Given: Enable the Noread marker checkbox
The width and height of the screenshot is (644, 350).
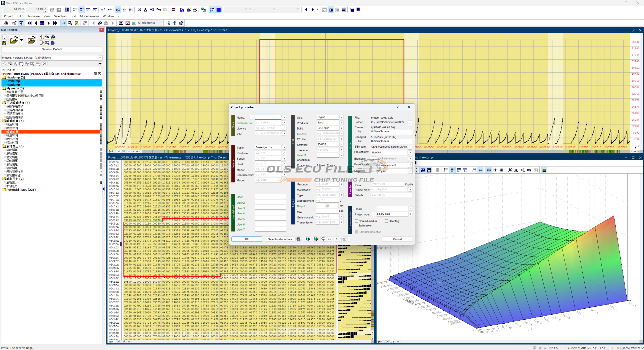Looking at the screenshot, I should click(x=356, y=221).
